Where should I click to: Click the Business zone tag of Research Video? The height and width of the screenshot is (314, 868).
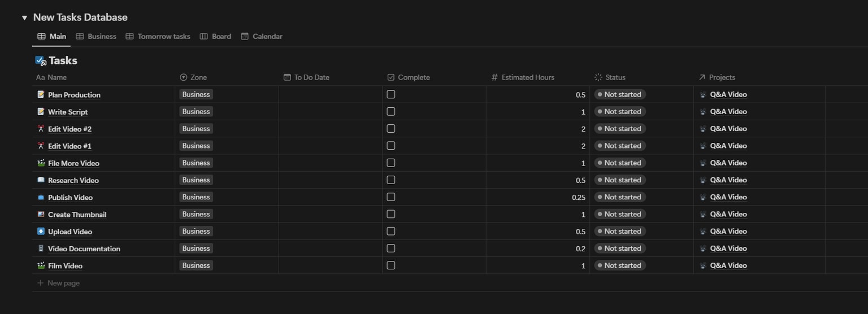(x=196, y=180)
